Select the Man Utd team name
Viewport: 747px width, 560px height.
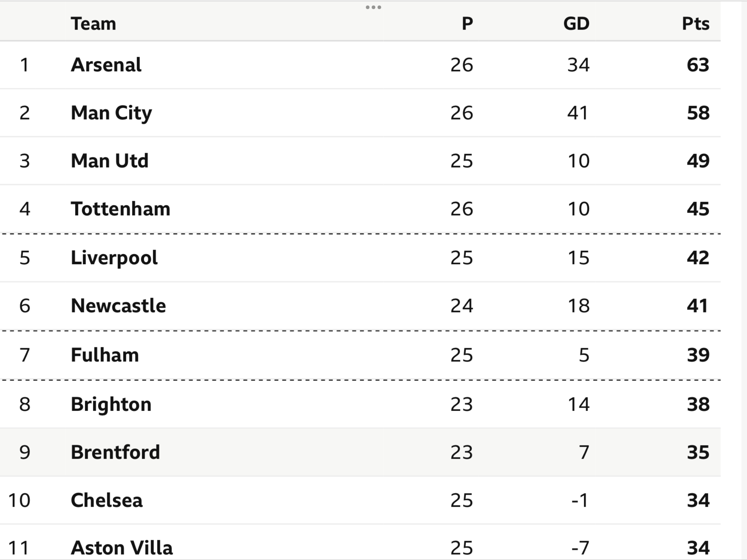(110, 161)
